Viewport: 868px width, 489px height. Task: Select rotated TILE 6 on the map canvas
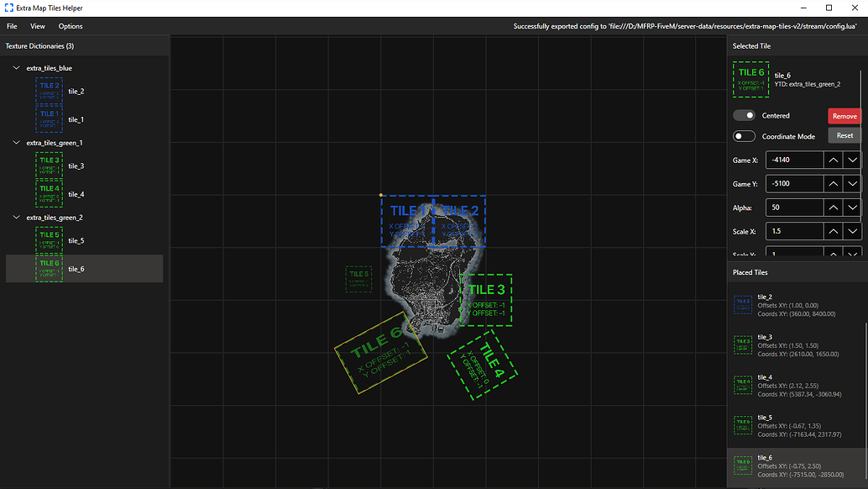381,353
